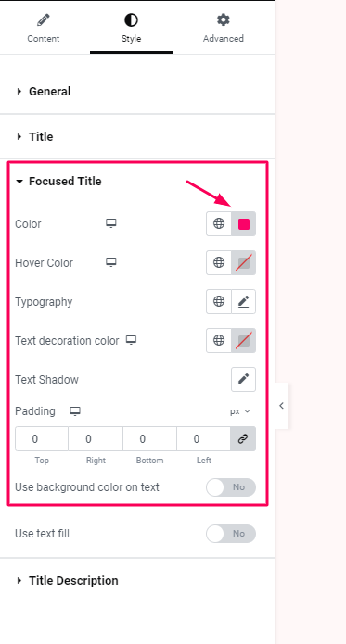Click the Top padding input field
The height and width of the screenshot is (644, 346).
[42, 439]
